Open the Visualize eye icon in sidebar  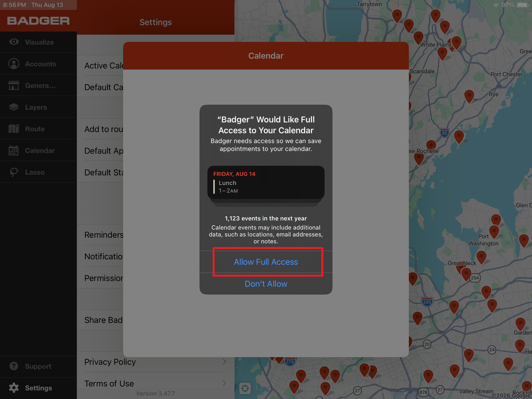click(14, 42)
